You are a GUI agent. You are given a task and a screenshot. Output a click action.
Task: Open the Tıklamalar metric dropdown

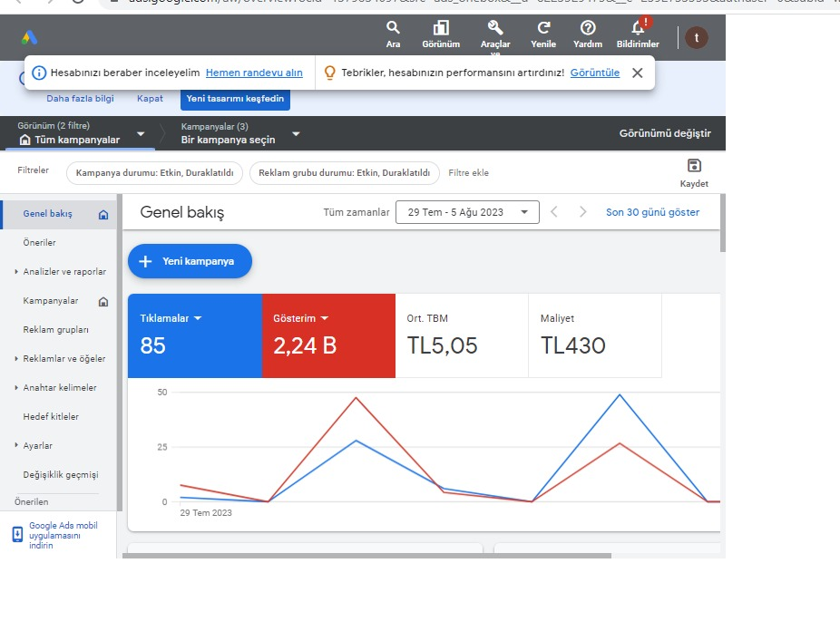pyautogui.click(x=198, y=318)
